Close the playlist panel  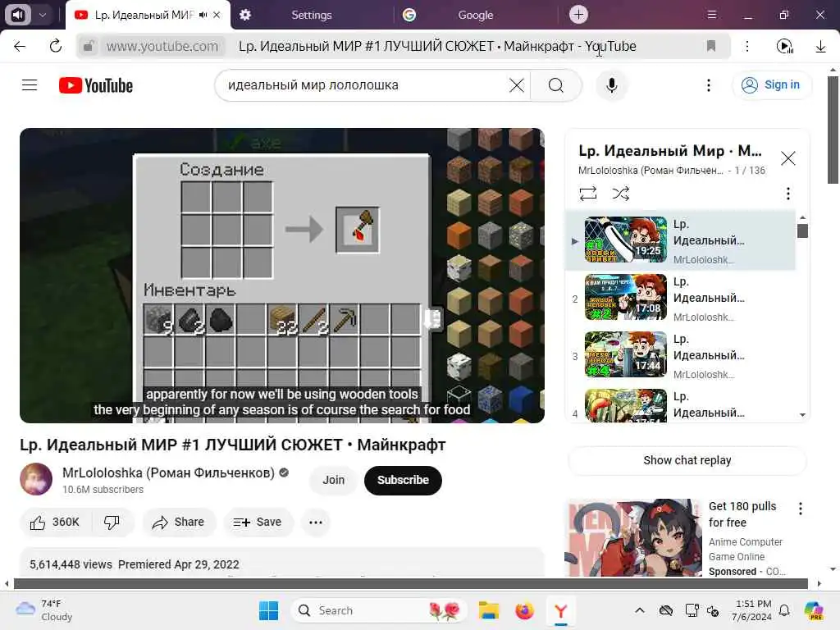click(x=787, y=158)
